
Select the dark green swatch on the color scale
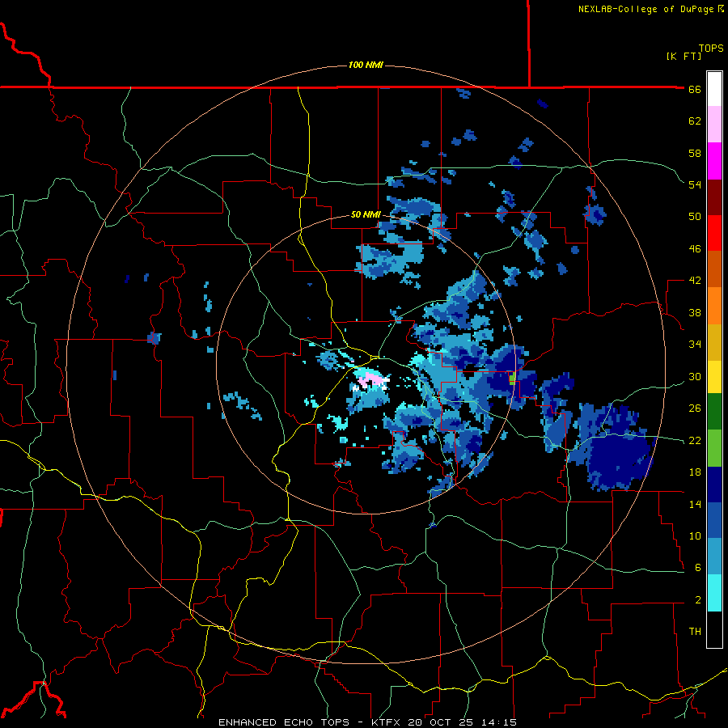click(714, 412)
